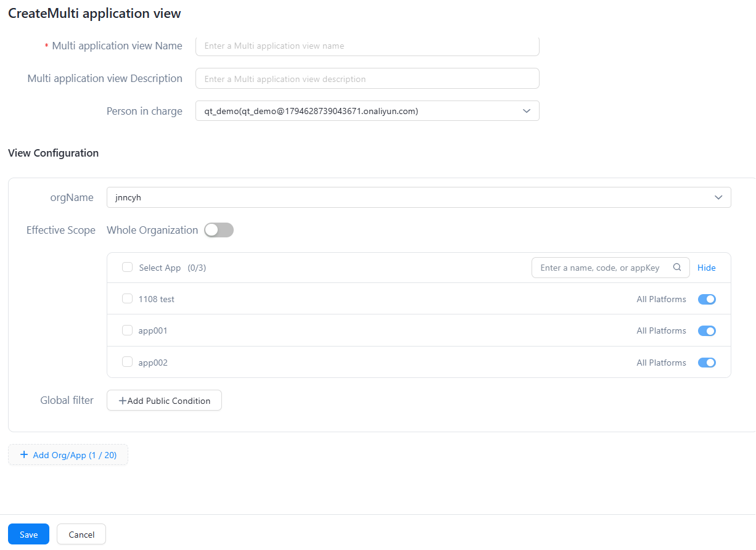Click the All Platforms label for app001

coord(661,331)
